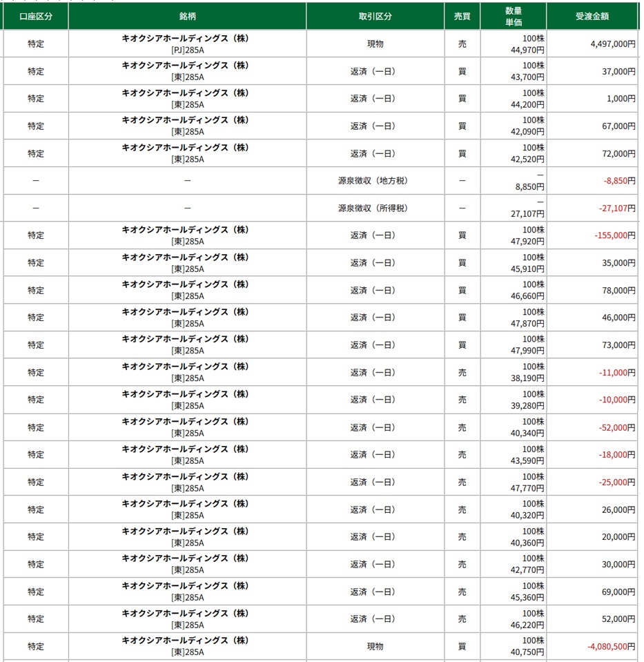Click 特定 in the 69,000円 row
This screenshot has width=644, height=662.
[36, 592]
